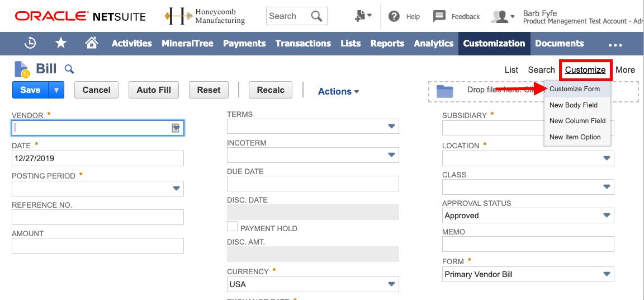Click the Bill record document icon
Screen dimensions: 644x300
pos(21,69)
